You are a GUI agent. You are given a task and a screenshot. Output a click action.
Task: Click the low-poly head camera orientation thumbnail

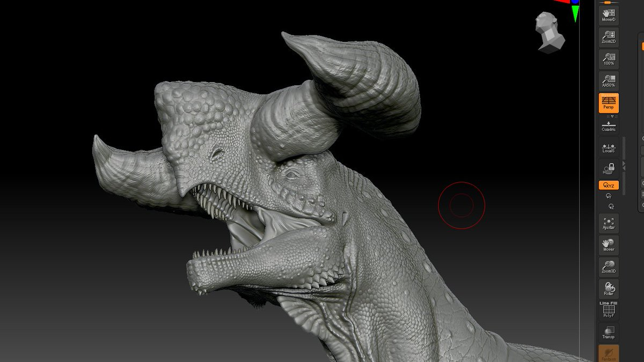coord(551,32)
